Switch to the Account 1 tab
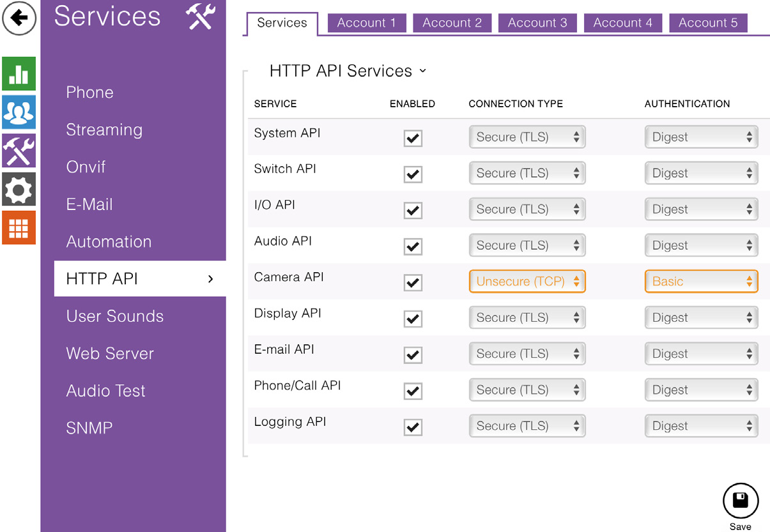 [x=367, y=23]
